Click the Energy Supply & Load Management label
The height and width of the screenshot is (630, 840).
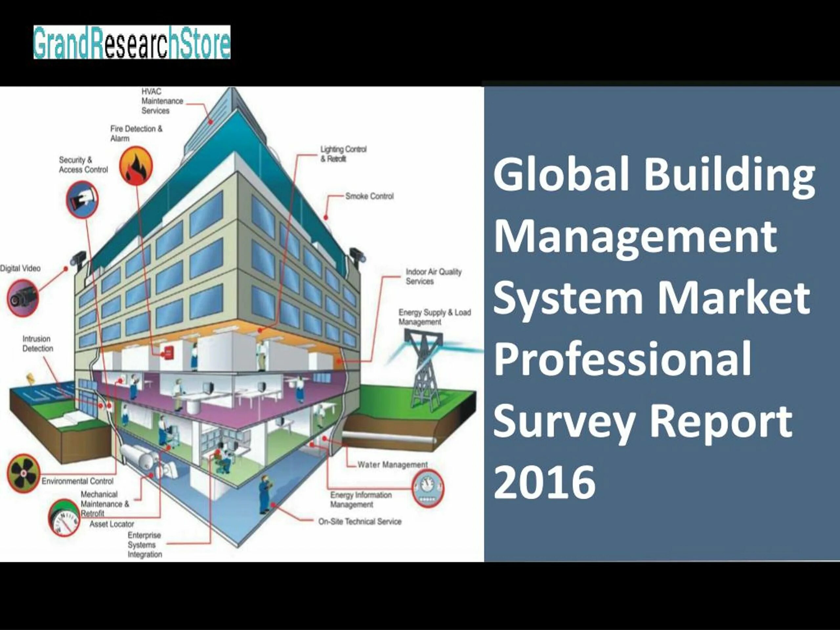(434, 317)
